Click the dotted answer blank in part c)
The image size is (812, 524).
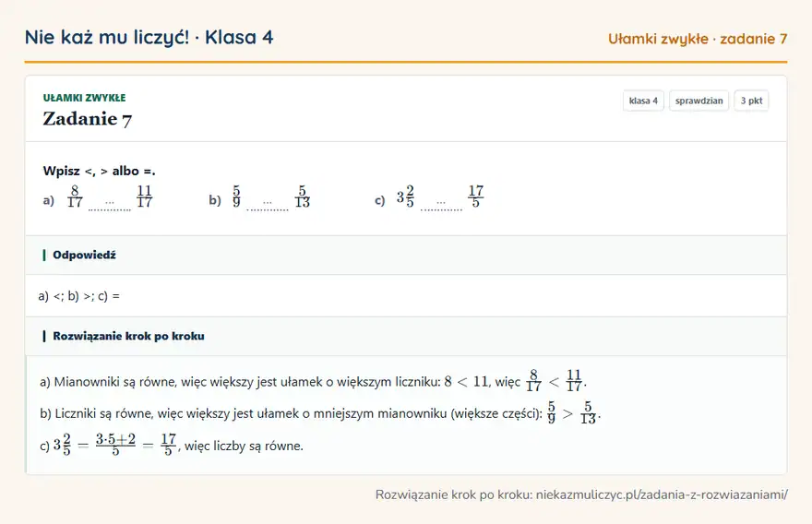pyautogui.click(x=441, y=206)
